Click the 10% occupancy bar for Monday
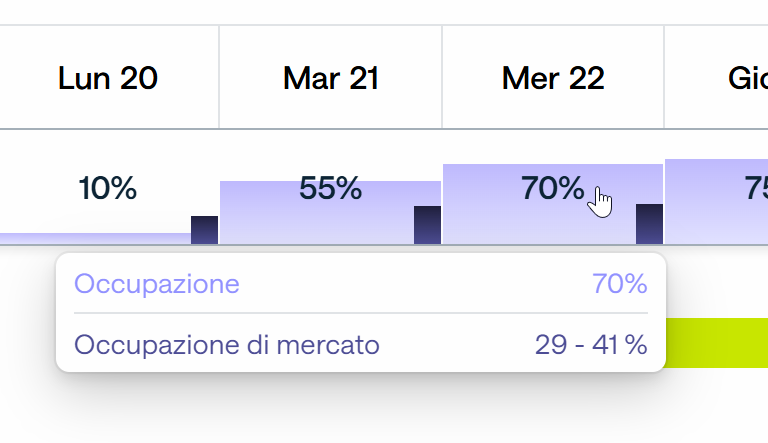Viewport: 768px width, 443px height. (x=96, y=239)
